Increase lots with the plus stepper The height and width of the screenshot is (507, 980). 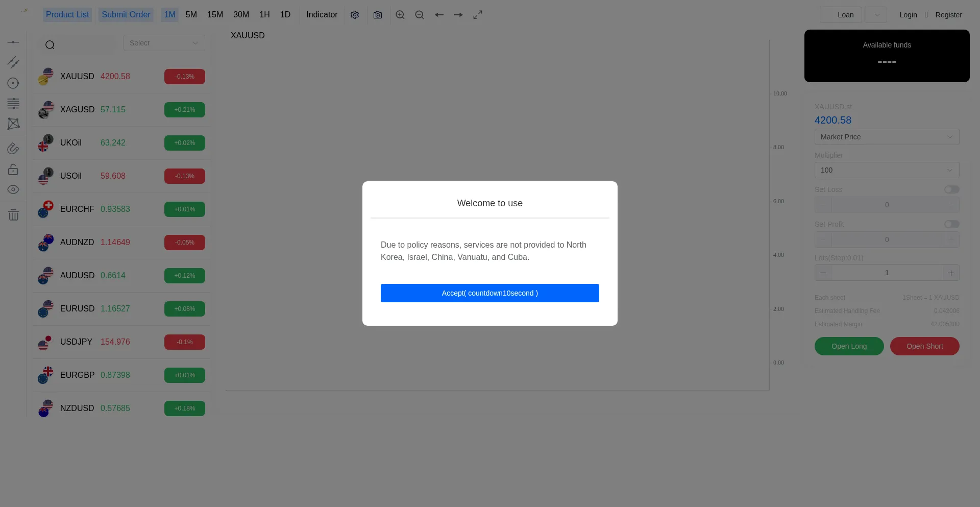951,273
